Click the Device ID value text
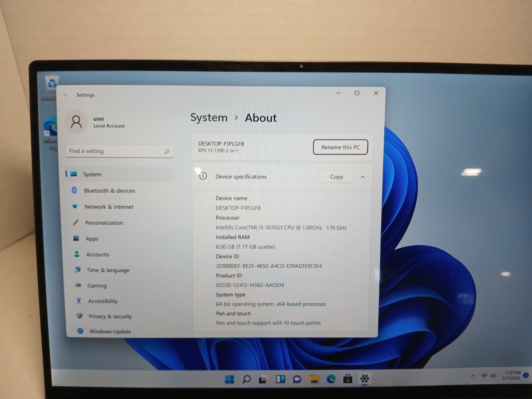 point(269,266)
